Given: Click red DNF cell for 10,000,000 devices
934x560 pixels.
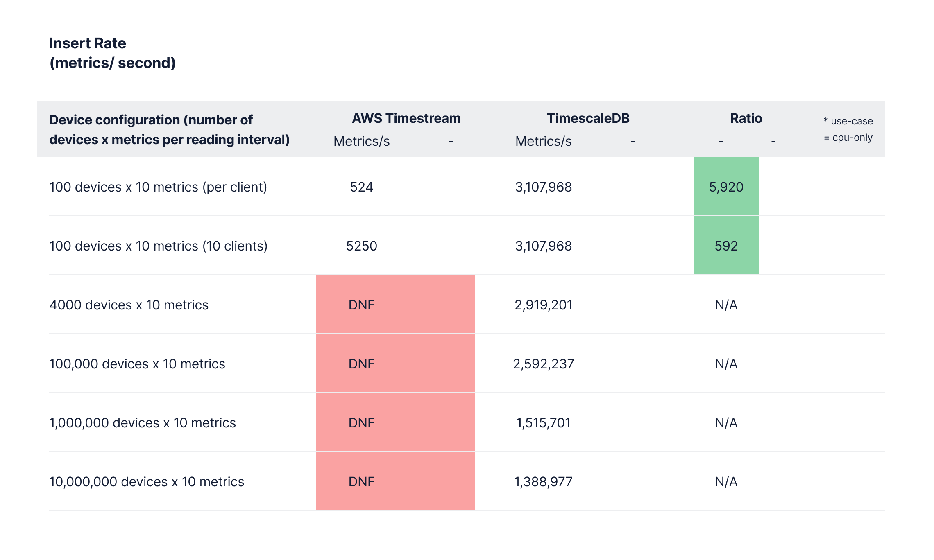Looking at the screenshot, I should [395, 481].
